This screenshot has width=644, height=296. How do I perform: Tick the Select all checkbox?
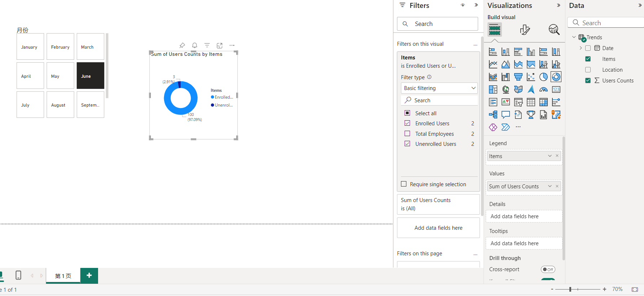click(407, 113)
